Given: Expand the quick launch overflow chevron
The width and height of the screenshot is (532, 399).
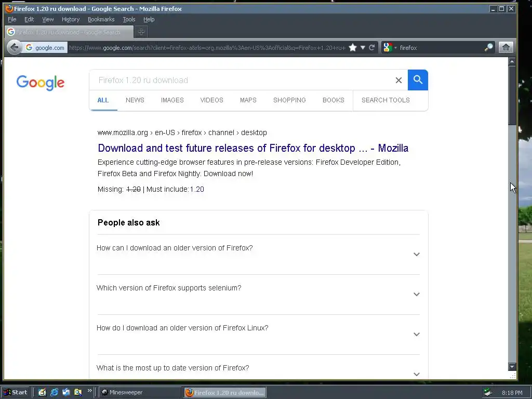Looking at the screenshot, I should 89,391.
